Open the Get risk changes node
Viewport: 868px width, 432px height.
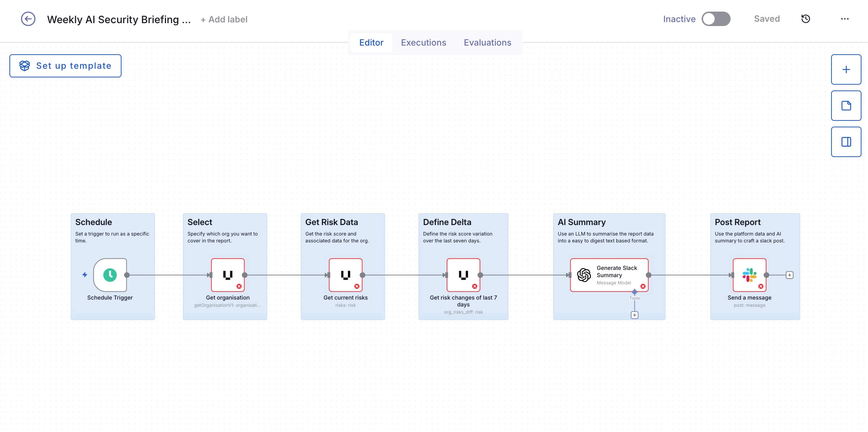coord(463,275)
